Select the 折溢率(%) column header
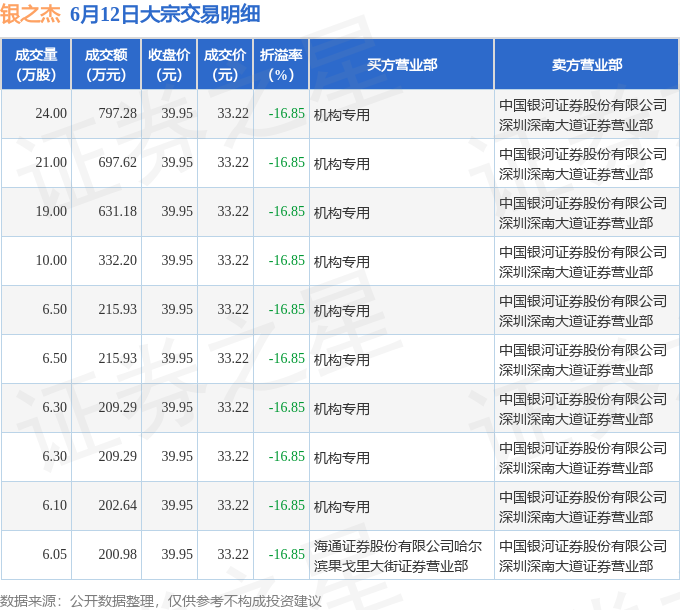Image resolution: width=680 pixels, height=610 pixels. [x=281, y=65]
